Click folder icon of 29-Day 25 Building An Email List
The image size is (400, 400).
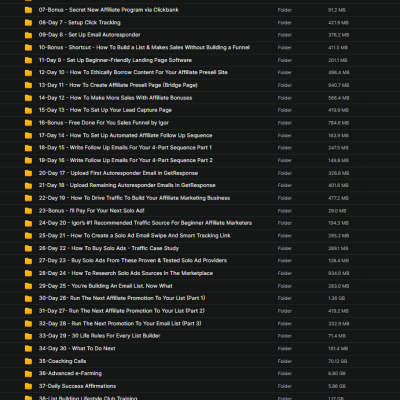click(x=29, y=286)
